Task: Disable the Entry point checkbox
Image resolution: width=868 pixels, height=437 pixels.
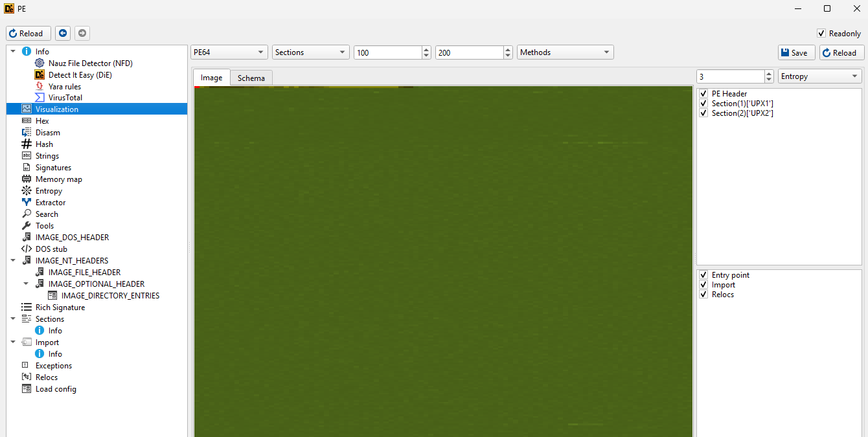Action: (703, 275)
